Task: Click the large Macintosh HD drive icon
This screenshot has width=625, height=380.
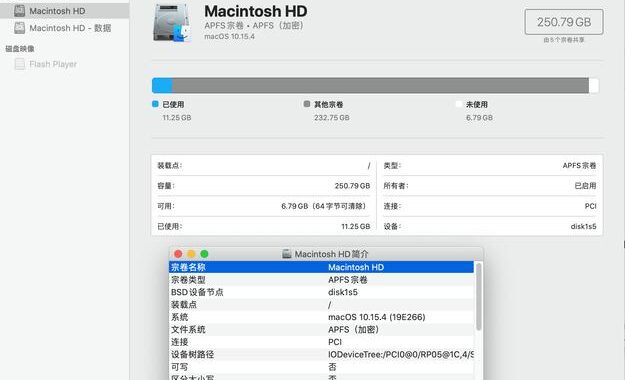Action: tap(172, 23)
